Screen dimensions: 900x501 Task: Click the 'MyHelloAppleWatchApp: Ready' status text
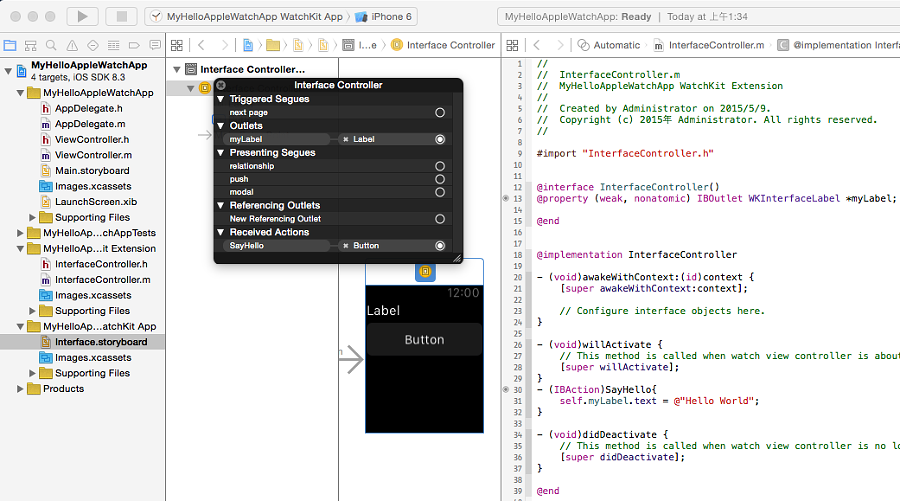(578, 17)
